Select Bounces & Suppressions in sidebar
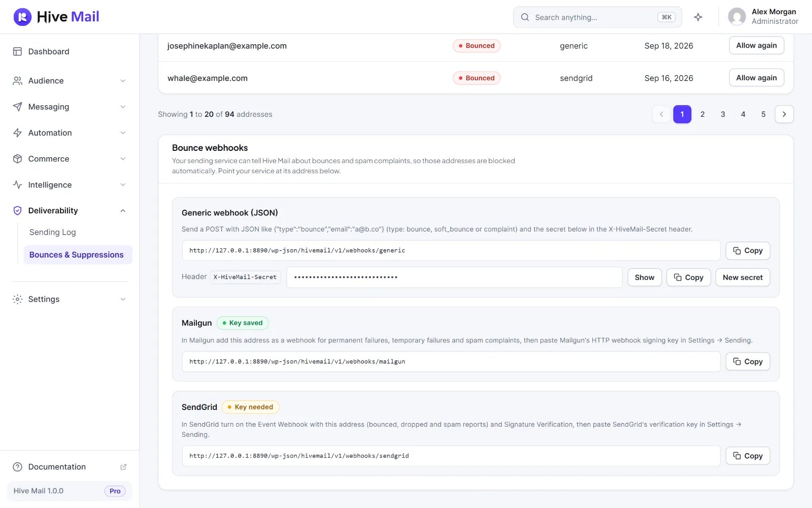Viewport: 812px width, 508px height. click(78, 255)
